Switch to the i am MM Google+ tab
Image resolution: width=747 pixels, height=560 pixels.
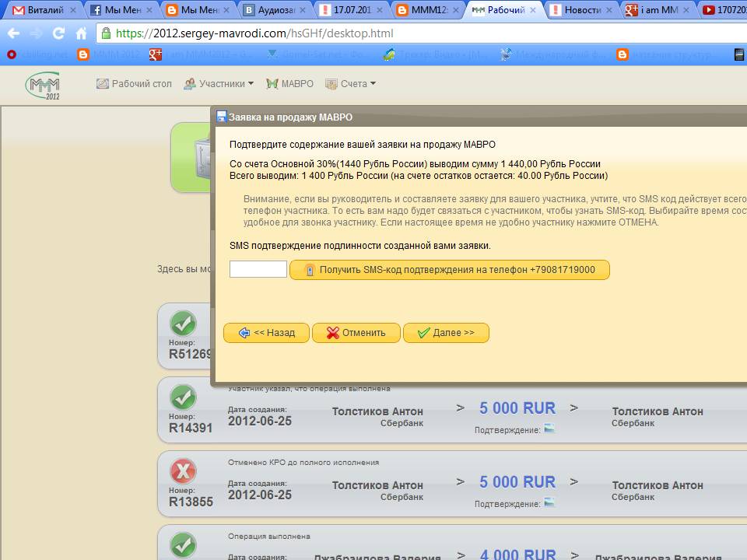click(x=657, y=9)
